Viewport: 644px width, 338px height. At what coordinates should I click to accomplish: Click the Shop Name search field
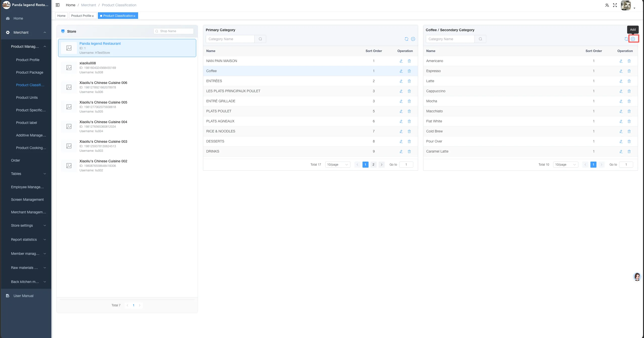(x=174, y=31)
